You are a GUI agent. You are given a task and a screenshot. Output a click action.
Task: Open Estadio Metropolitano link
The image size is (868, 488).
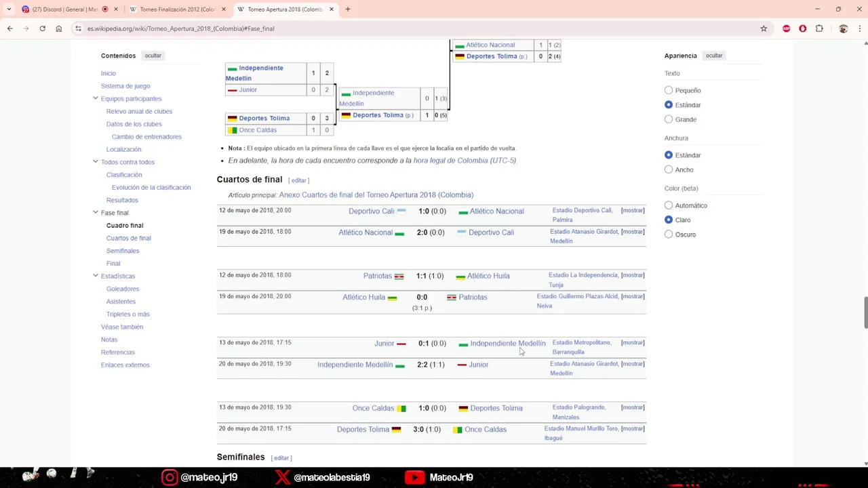coord(582,342)
